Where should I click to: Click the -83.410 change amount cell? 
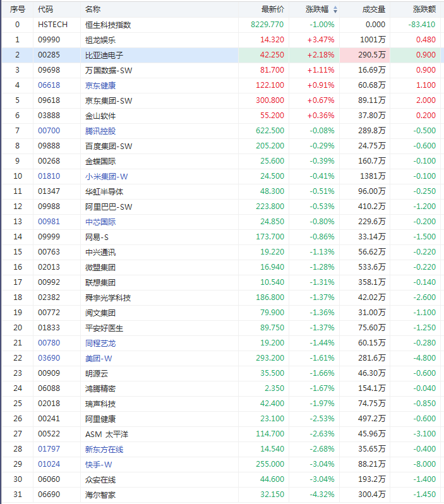[422, 25]
